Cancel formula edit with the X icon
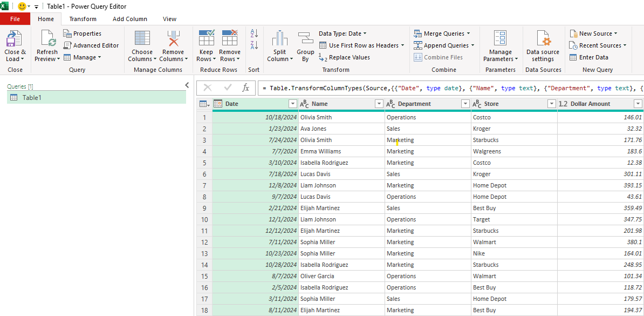Screen dimensions: 644x316 208,88
